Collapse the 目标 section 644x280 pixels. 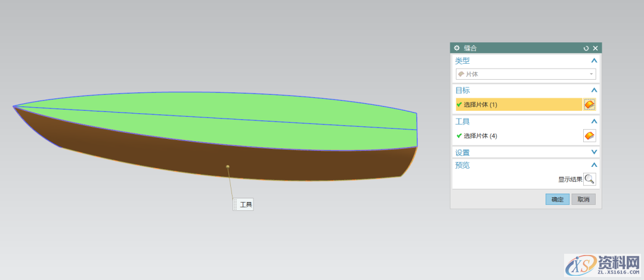pyautogui.click(x=593, y=91)
